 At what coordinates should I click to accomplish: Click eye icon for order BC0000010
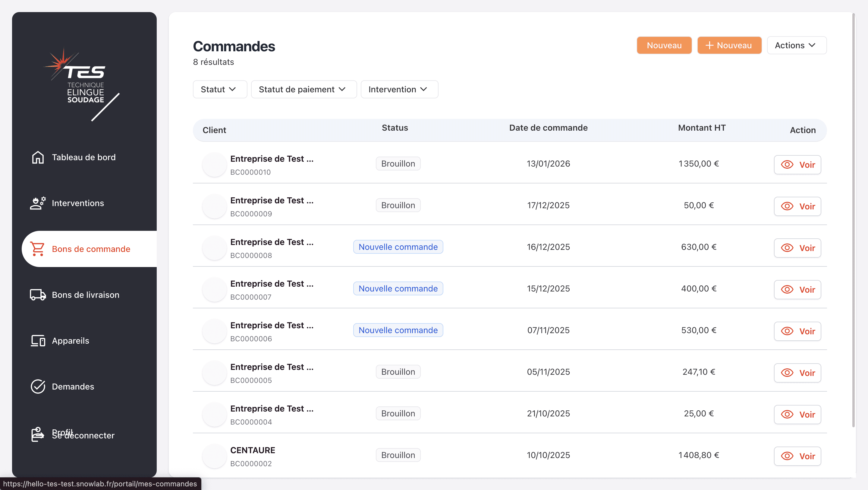[x=787, y=164]
